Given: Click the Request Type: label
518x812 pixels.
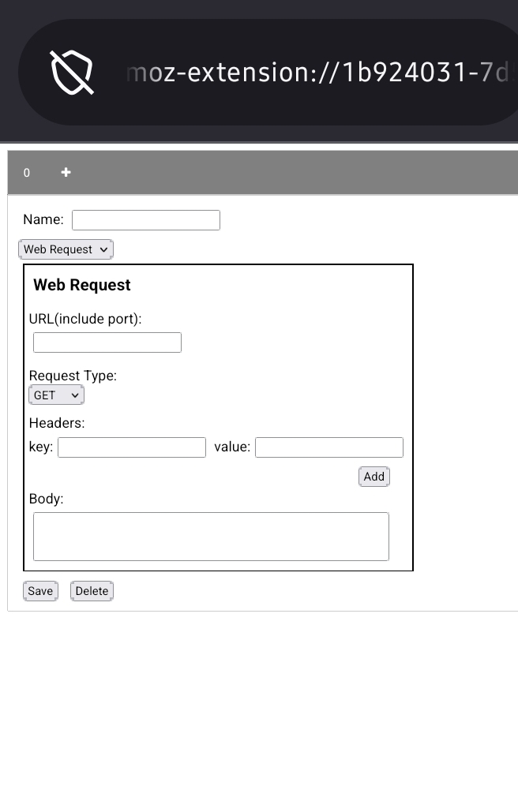Looking at the screenshot, I should (73, 376).
